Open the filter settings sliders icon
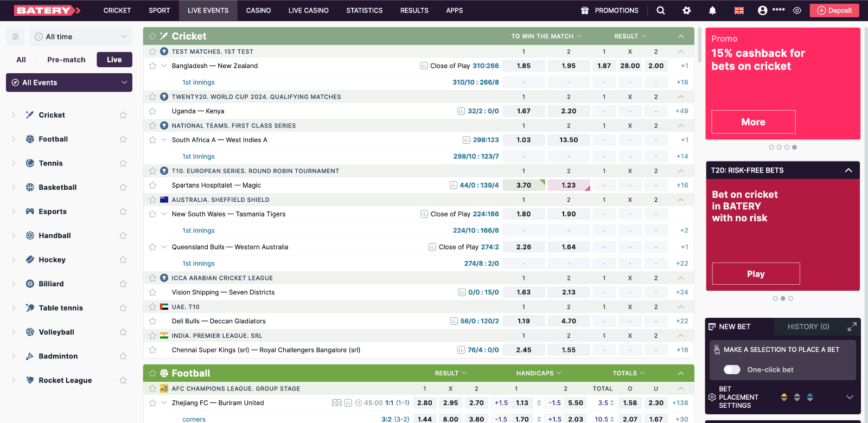This screenshot has width=868, height=423. tap(15, 36)
